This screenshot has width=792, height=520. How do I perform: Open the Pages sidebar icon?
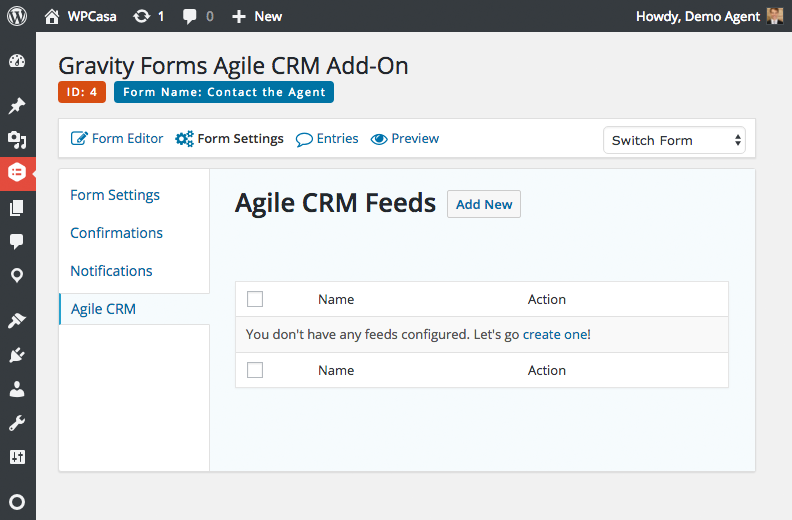coord(17,208)
